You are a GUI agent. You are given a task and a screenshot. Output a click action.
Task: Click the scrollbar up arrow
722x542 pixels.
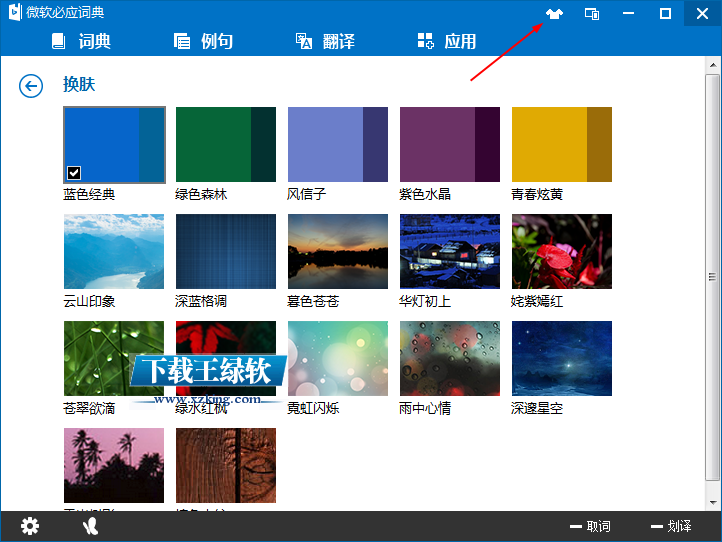(x=713, y=65)
